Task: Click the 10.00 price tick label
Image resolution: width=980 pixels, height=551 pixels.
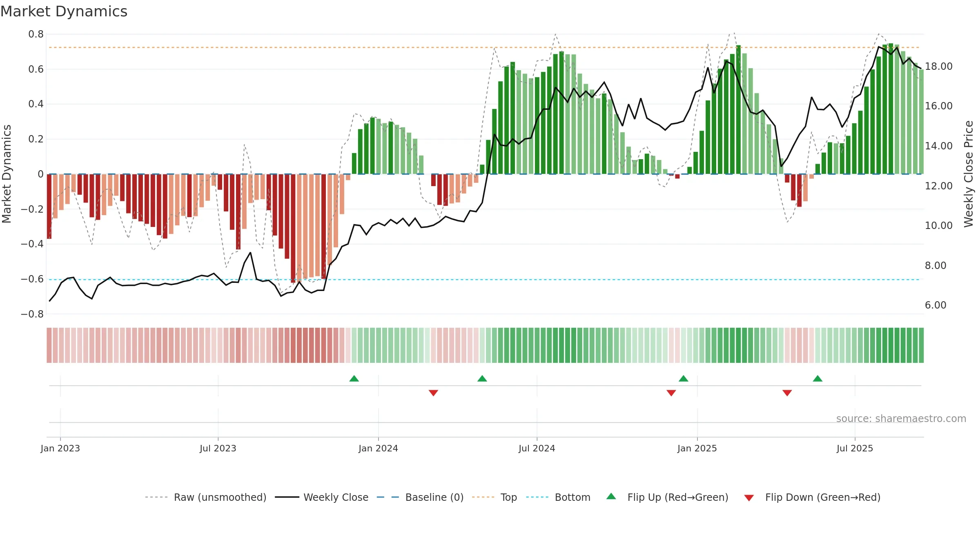Action: (x=938, y=225)
